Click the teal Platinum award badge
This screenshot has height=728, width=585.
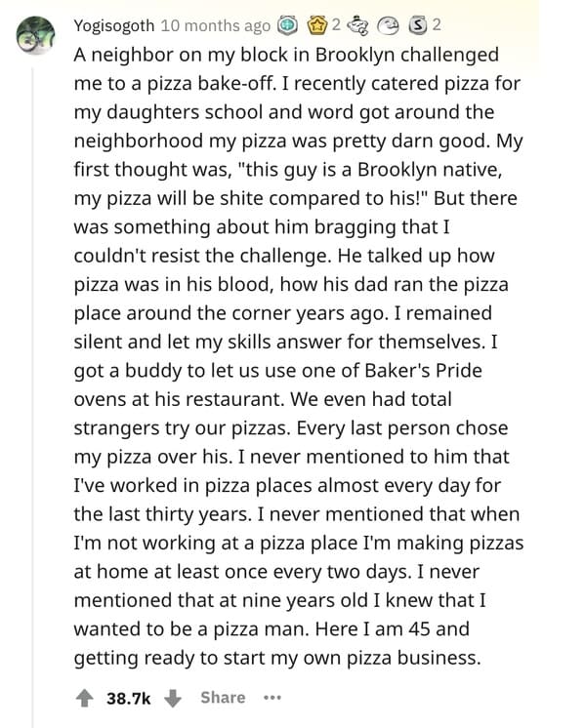tap(287, 25)
